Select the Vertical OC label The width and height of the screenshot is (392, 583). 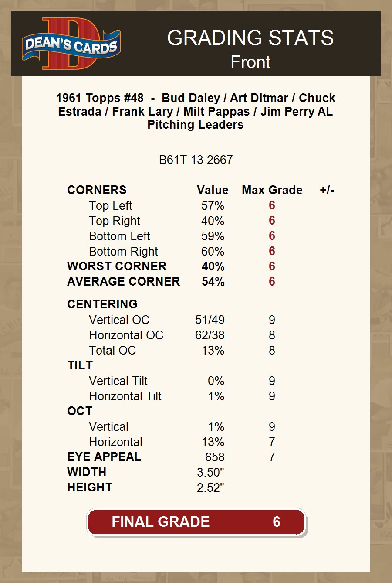click(x=119, y=320)
